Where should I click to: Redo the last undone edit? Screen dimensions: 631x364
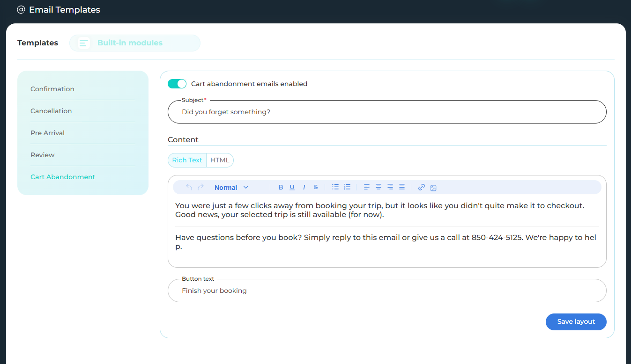click(200, 187)
